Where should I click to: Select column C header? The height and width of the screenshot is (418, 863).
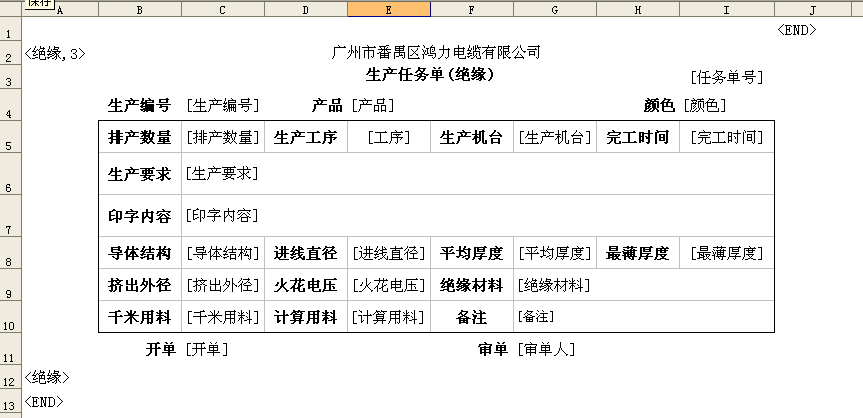click(x=223, y=9)
